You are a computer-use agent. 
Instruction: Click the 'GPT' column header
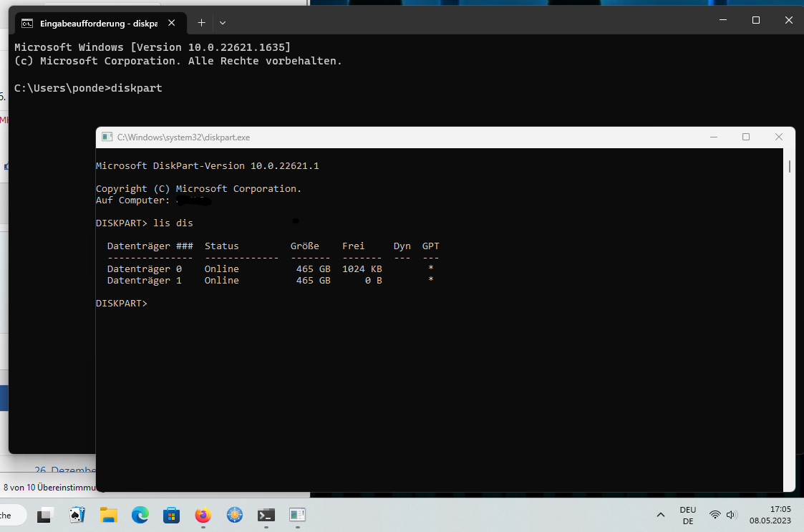click(x=431, y=246)
